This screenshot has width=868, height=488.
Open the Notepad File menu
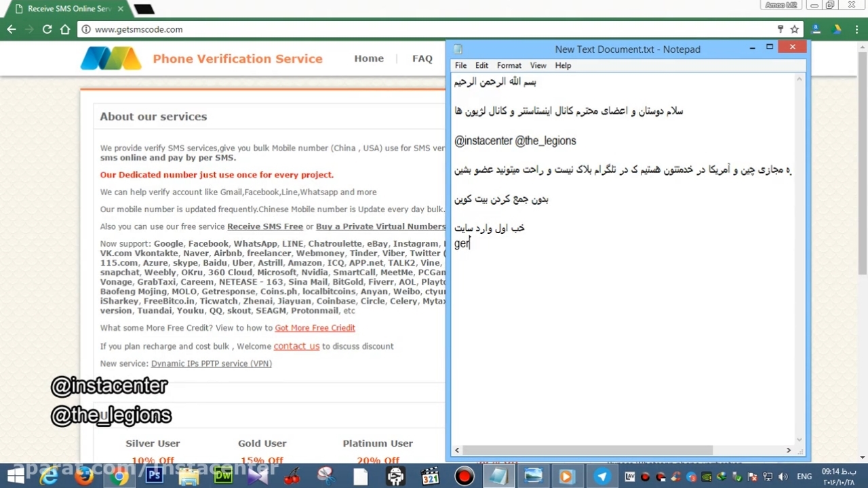[460, 66]
